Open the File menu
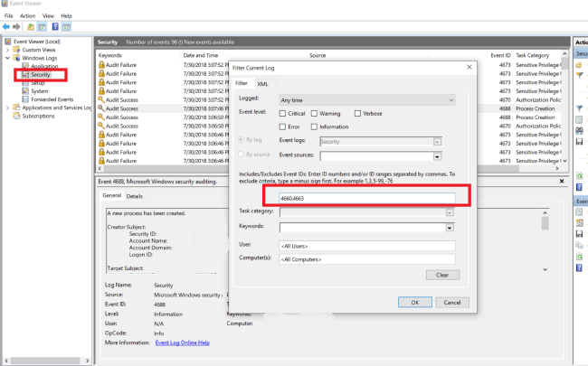This screenshot has width=588, height=366. point(9,15)
